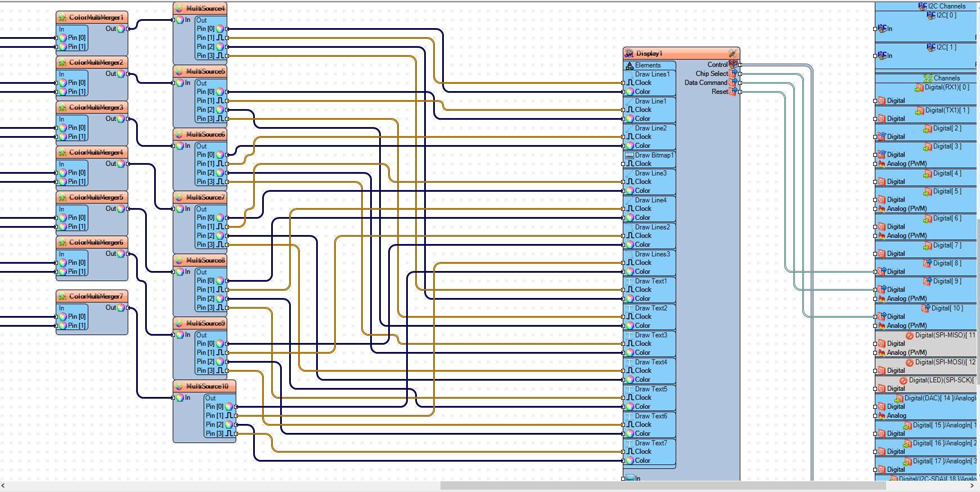The height and width of the screenshot is (492, 980).
Task: Select the ColorMultiMerger4 title header
Action: coord(92,152)
